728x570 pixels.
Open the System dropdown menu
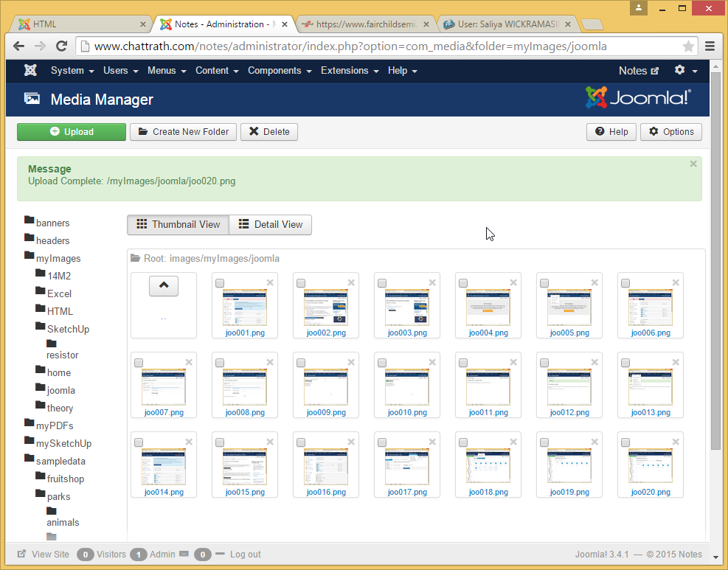(72, 71)
